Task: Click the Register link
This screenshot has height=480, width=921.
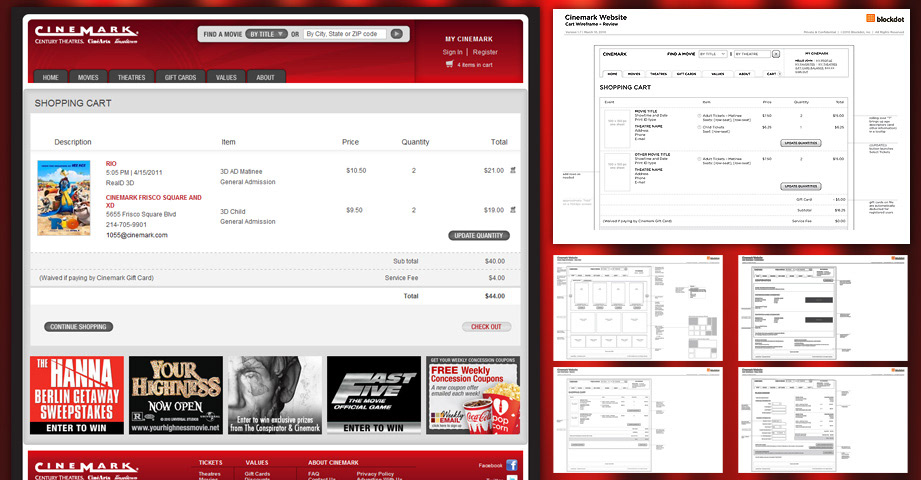Action: (x=485, y=52)
